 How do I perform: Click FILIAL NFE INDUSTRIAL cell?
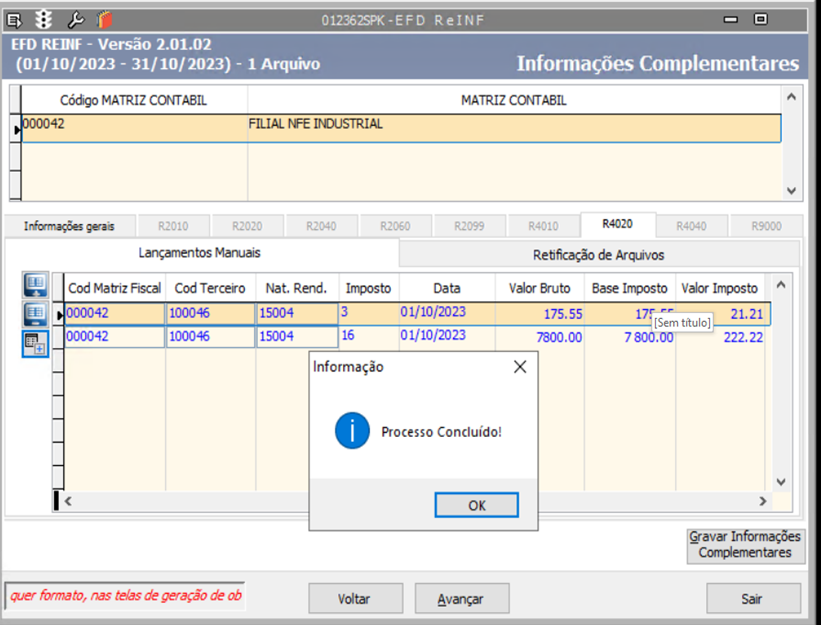coord(514,127)
